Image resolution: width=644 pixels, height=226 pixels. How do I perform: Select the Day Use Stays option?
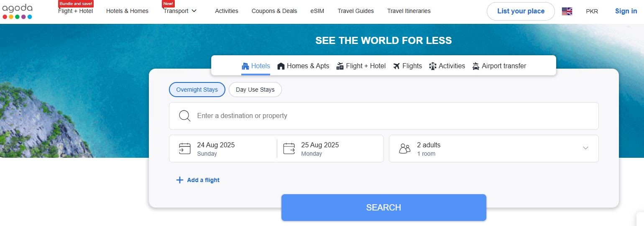tap(255, 90)
